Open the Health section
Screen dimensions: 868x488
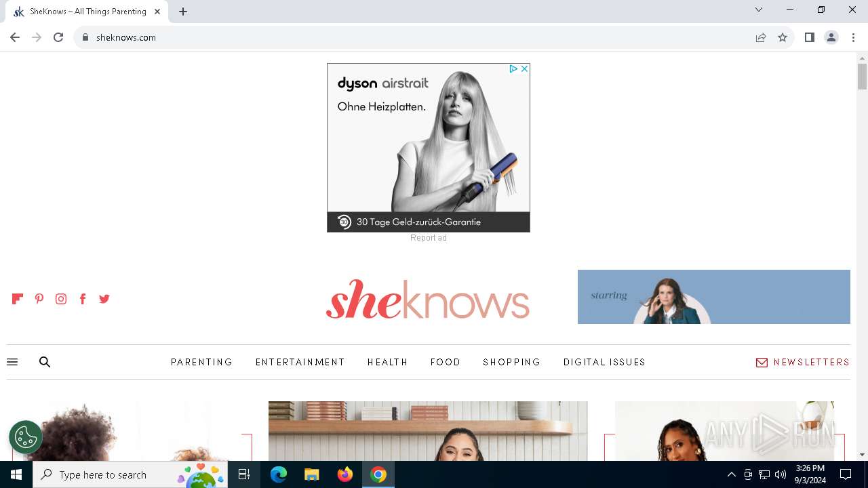pos(388,362)
